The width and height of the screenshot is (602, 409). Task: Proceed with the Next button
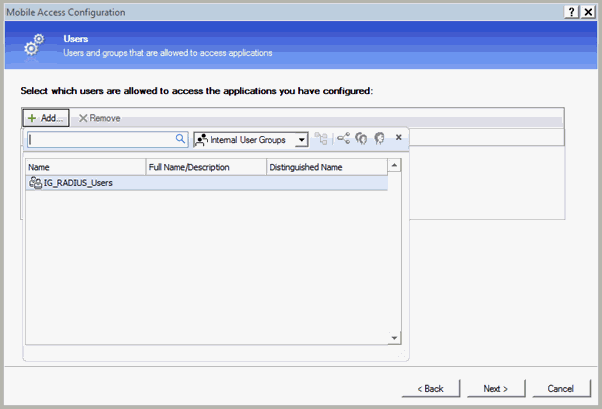pos(496,388)
